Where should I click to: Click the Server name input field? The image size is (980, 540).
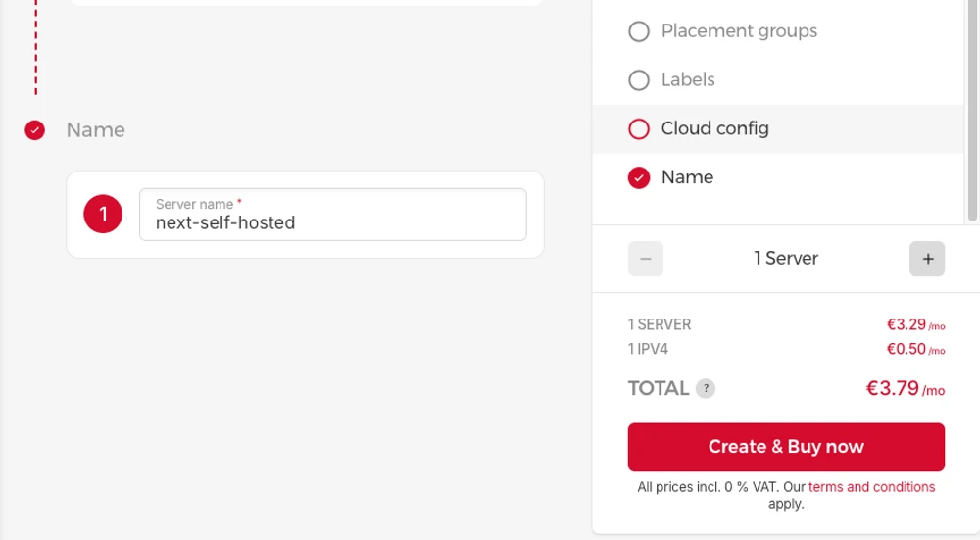coord(333,222)
